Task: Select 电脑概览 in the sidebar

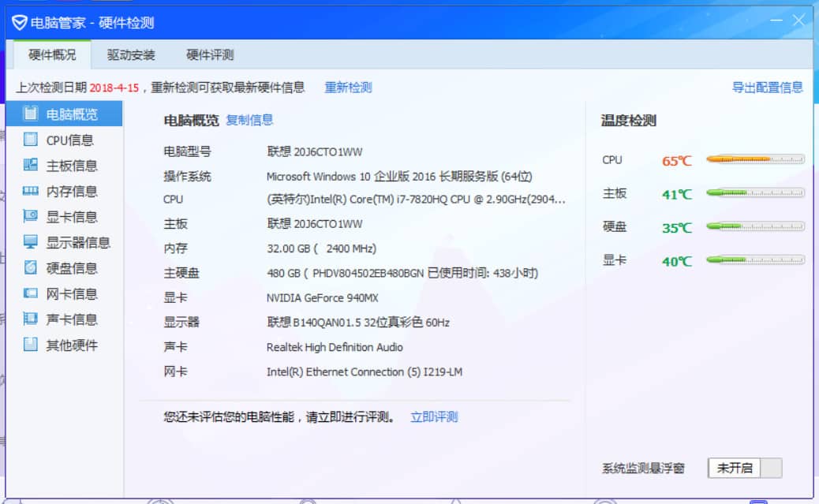Action: (x=64, y=114)
